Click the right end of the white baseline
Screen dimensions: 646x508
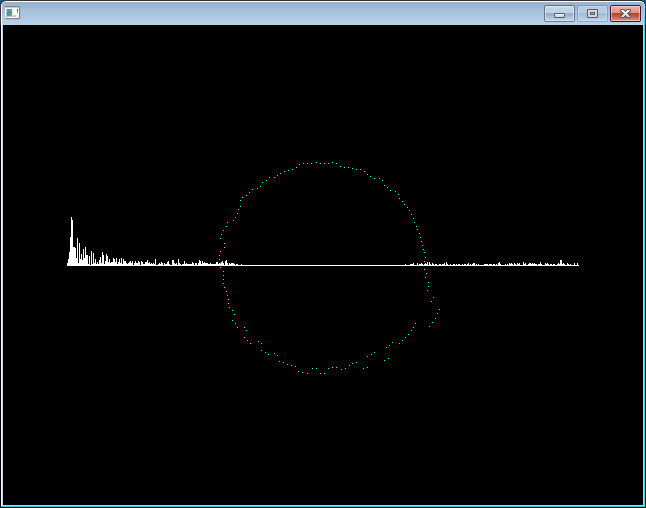pyautogui.click(x=578, y=265)
